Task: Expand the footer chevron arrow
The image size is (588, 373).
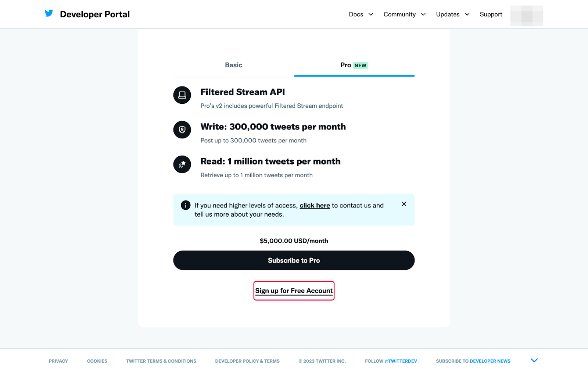Action: (534, 360)
